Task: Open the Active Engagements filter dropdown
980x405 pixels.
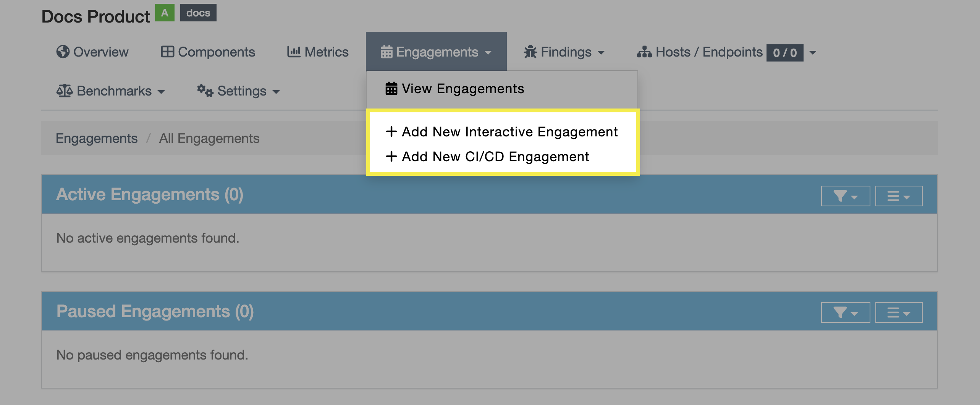Action: 845,196
